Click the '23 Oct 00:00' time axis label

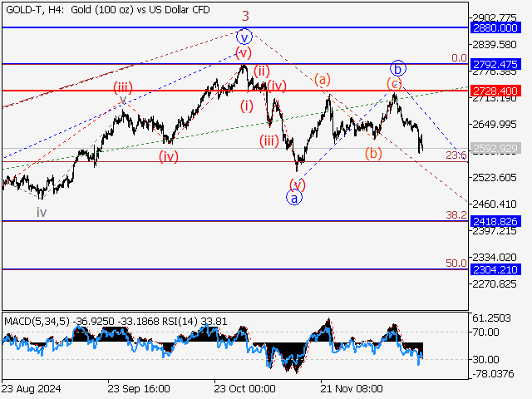pyautogui.click(x=244, y=388)
